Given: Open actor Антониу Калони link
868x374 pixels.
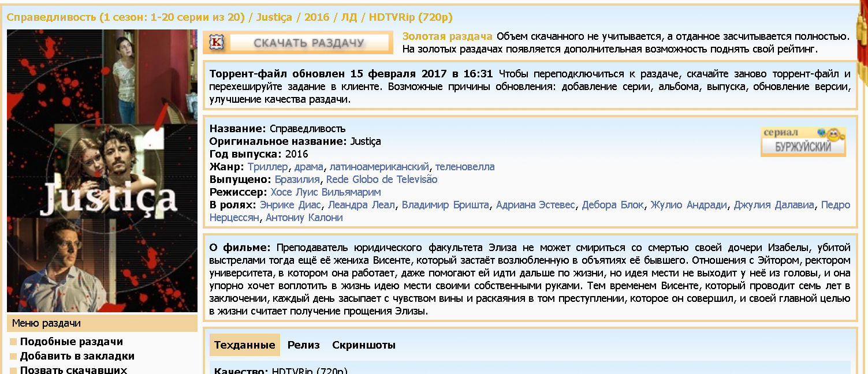Looking at the screenshot, I should (304, 218).
